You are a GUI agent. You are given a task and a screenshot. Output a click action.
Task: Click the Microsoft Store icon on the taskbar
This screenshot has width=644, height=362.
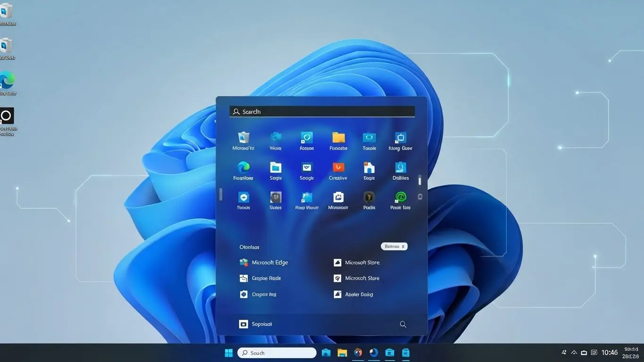click(x=390, y=352)
